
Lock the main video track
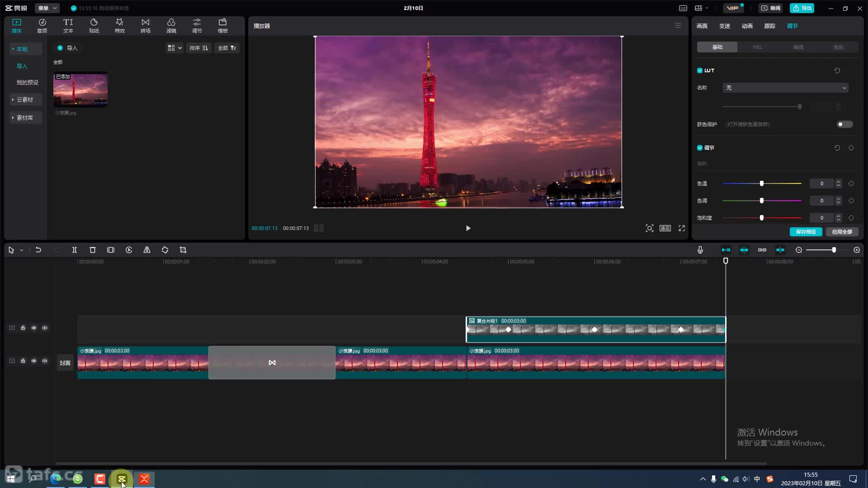pos(23,361)
